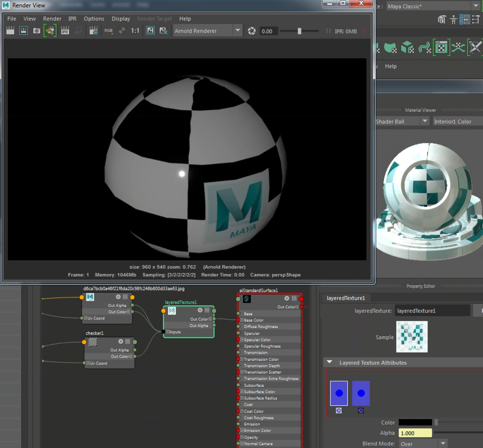Viewport: 483px width, 448px height.
Task: Click the checkbox under the first texture layer
Action: (339, 411)
